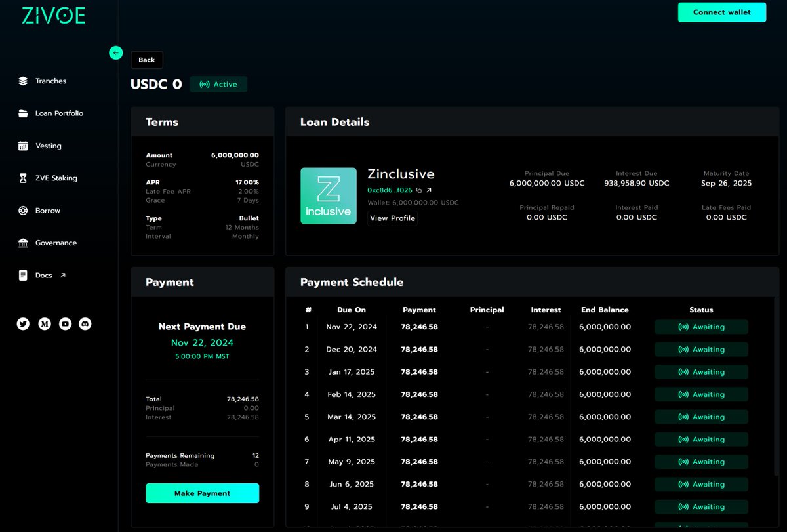Click the Governance bank icon
This screenshot has height=532, width=787.
tap(23, 243)
